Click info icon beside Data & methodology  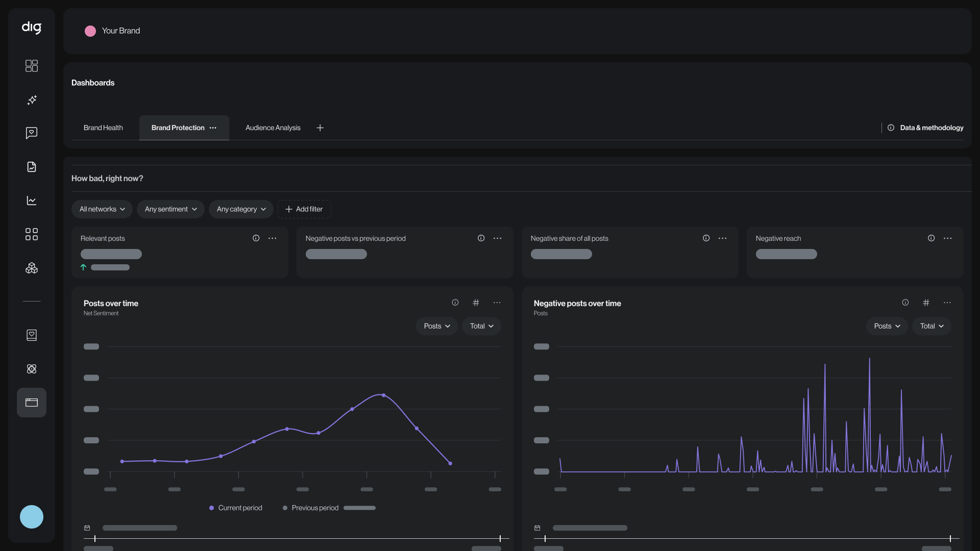891,128
